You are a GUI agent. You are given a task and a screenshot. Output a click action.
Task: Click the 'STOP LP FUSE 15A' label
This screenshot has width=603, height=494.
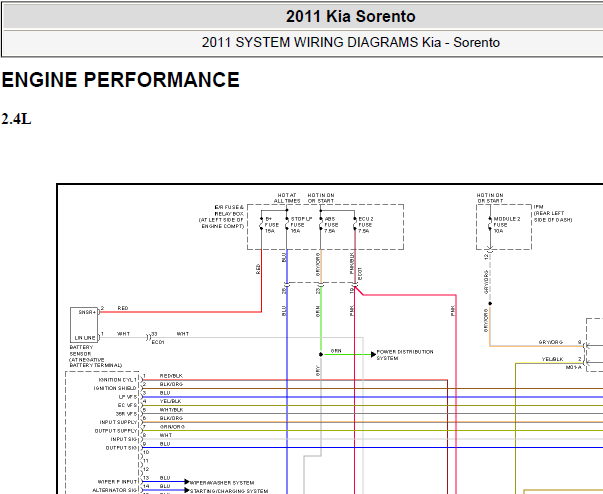pos(301,225)
